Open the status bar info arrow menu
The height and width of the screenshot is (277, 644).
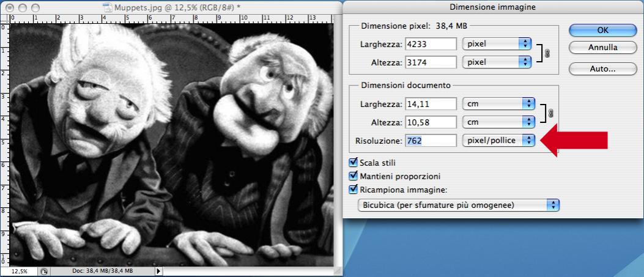pyautogui.click(x=160, y=271)
